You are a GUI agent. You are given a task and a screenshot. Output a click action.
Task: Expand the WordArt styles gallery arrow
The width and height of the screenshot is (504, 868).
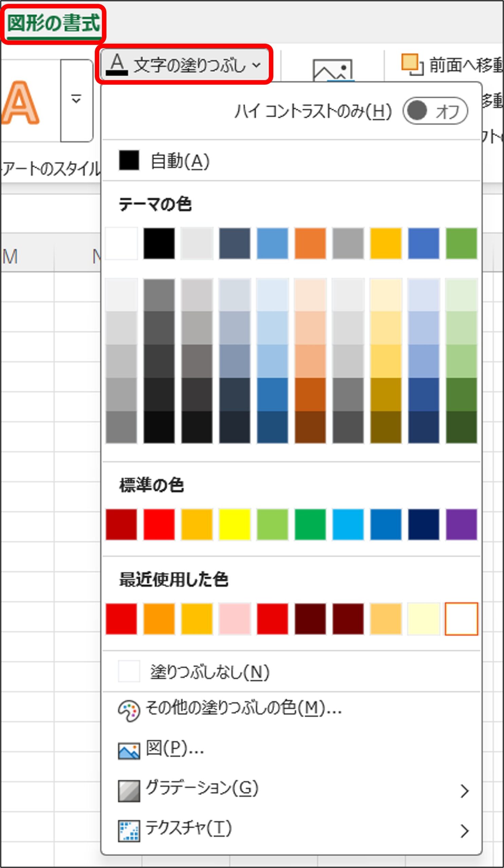click(76, 100)
